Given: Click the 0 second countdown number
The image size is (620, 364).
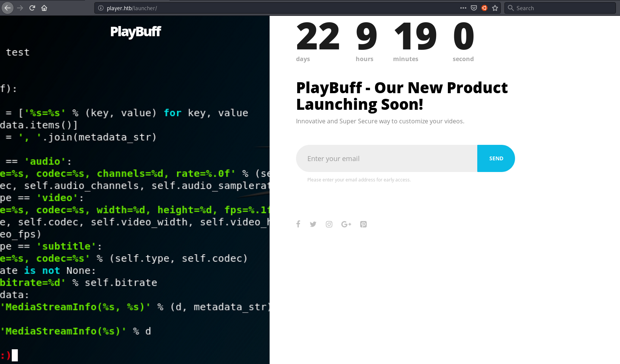Looking at the screenshot, I should coord(463,36).
